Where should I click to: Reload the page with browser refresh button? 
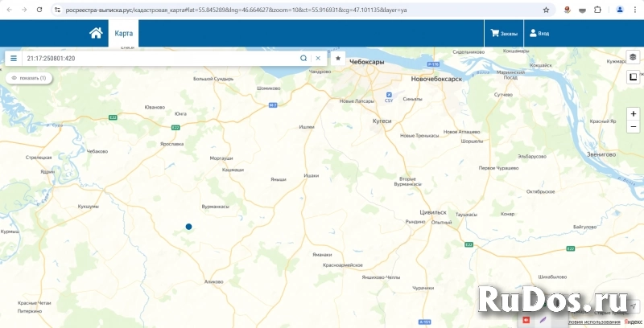point(39,10)
